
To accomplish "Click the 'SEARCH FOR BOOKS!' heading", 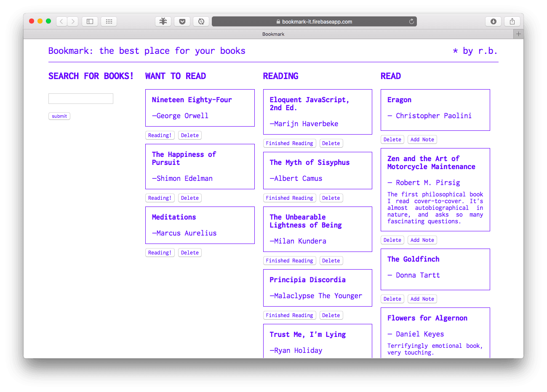I will point(91,76).
